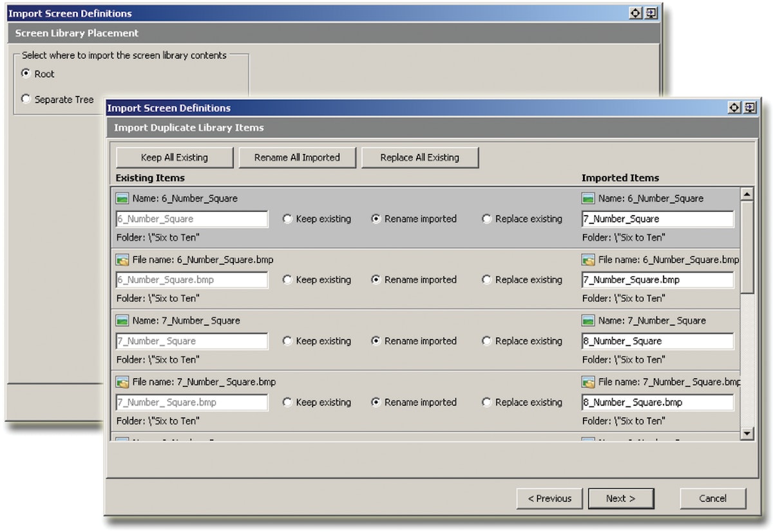Select Keep existing for 6_Number_Square
Image resolution: width=773 pixels, height=532 pixels.
(x=287, y=219)
